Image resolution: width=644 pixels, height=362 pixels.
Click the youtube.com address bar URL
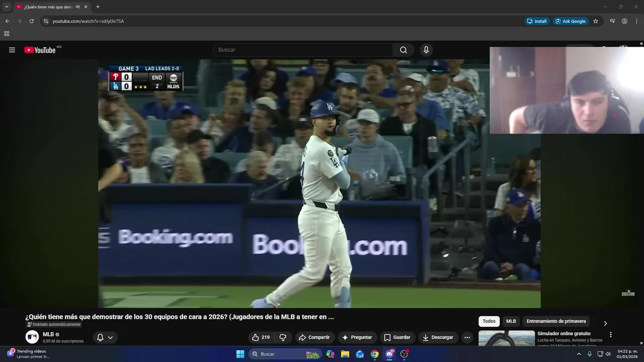click(88, 21)
